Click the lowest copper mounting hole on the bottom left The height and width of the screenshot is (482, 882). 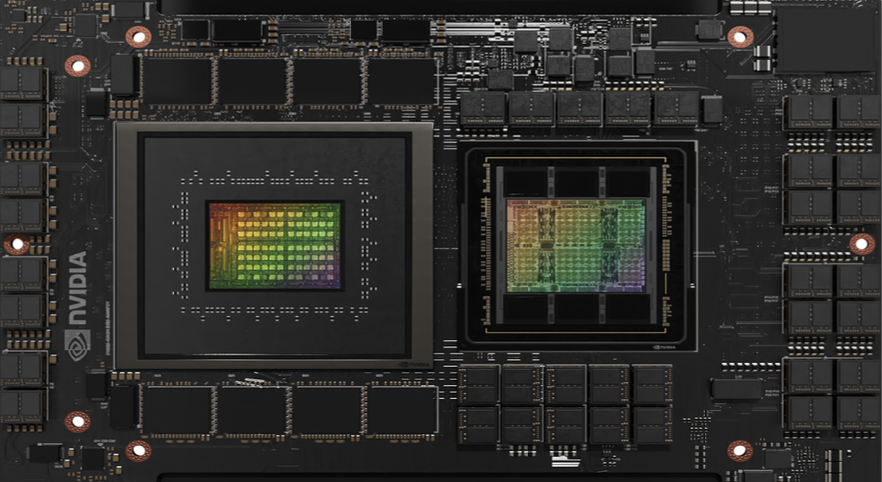tap(138, 450)
